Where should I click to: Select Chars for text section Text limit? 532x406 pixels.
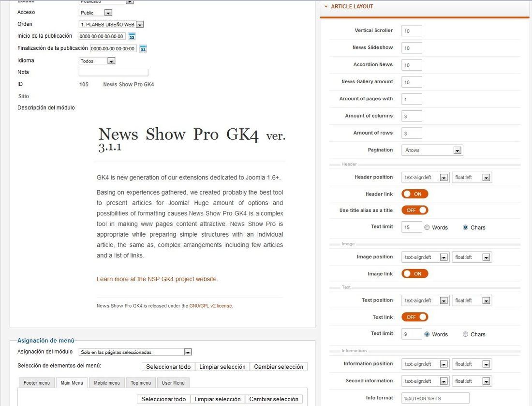pyautogui.click(x=465, y=334)
